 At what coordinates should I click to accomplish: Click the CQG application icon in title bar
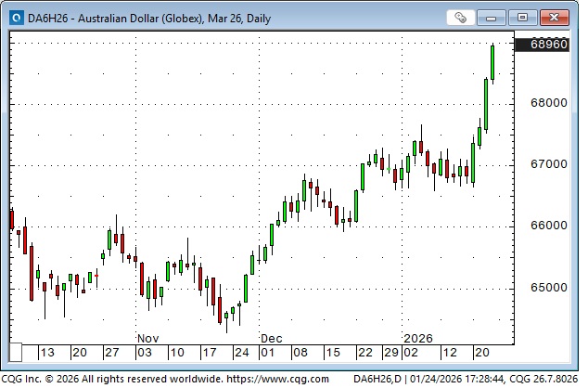tap(15, 18)
